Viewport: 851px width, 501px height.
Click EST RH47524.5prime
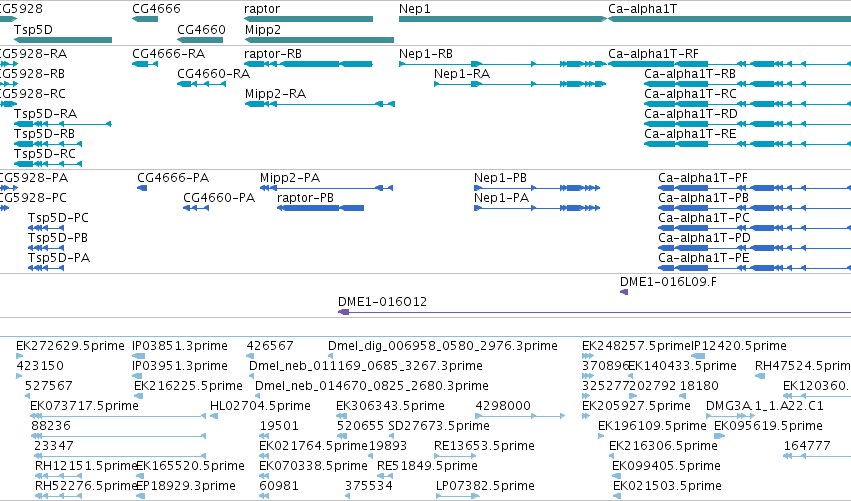pyautogui.click(x=760, y=376)
